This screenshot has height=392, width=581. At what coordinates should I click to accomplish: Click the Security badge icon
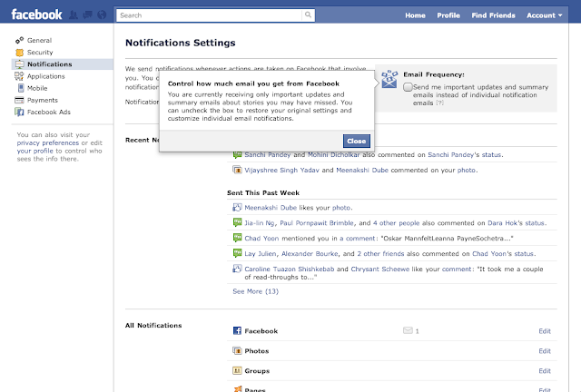19,53
